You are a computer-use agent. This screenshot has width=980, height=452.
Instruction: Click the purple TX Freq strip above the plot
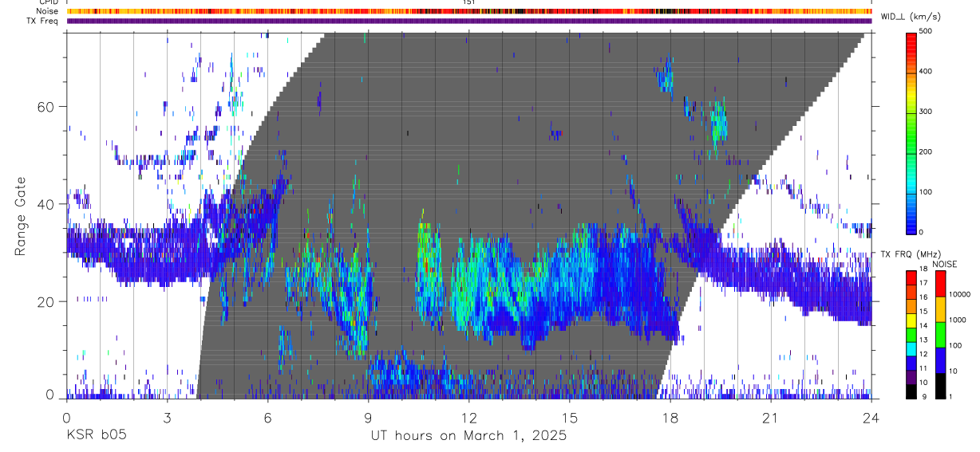[469, 21]
